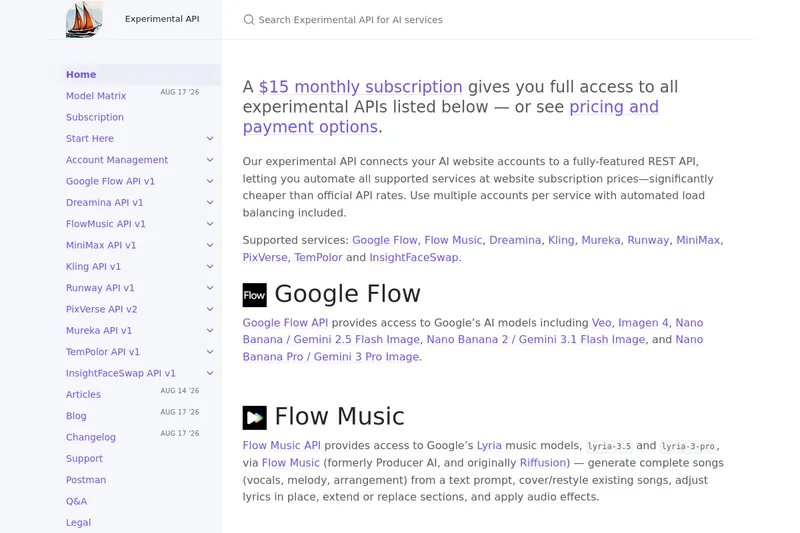Open Articles in the sidebar

point(83,395)
